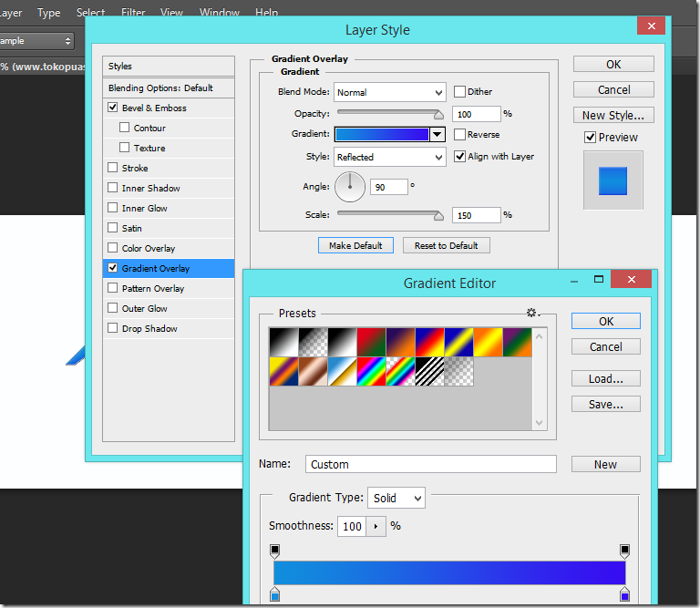This screenshot has width=700, height=608.
Task: Select the right dark-blue color stop
Action: [625, 594]
